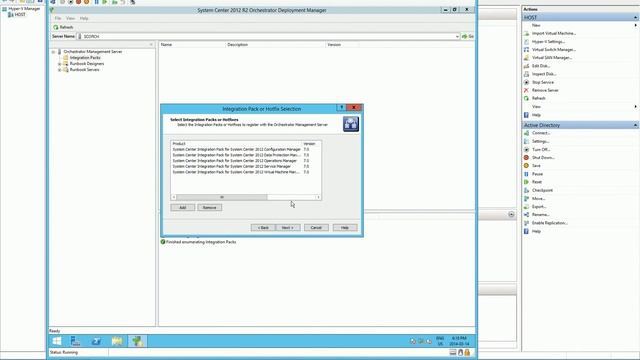Screen dimensions: 640x360
Task: Expand the View submenu arrow in Actions
Action: 636,107
